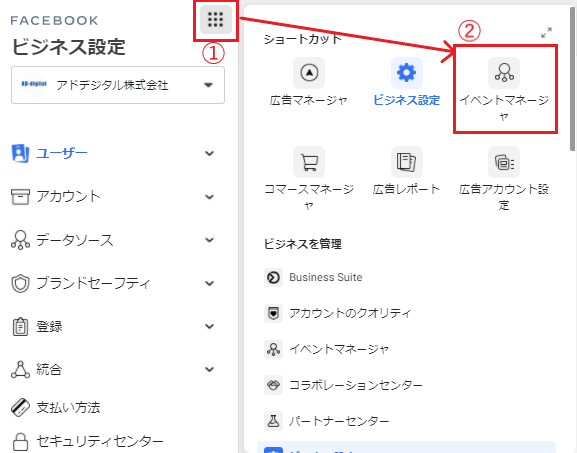Open 広告レポート shortcut icon
Image resolution: width=577 pixels, height=453 pixels.
click(407, 162)
